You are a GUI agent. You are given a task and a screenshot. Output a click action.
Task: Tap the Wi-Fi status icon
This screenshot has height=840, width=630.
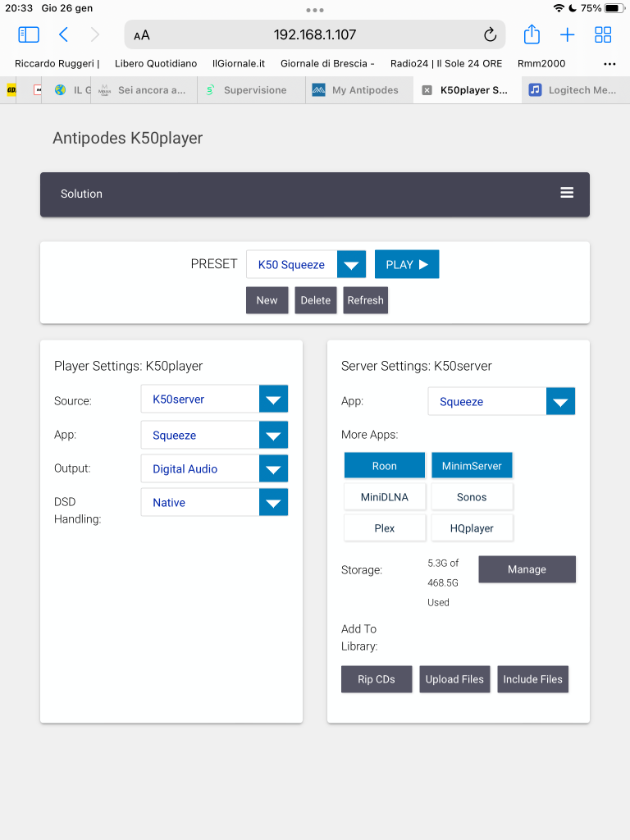(x=559, y=8)
